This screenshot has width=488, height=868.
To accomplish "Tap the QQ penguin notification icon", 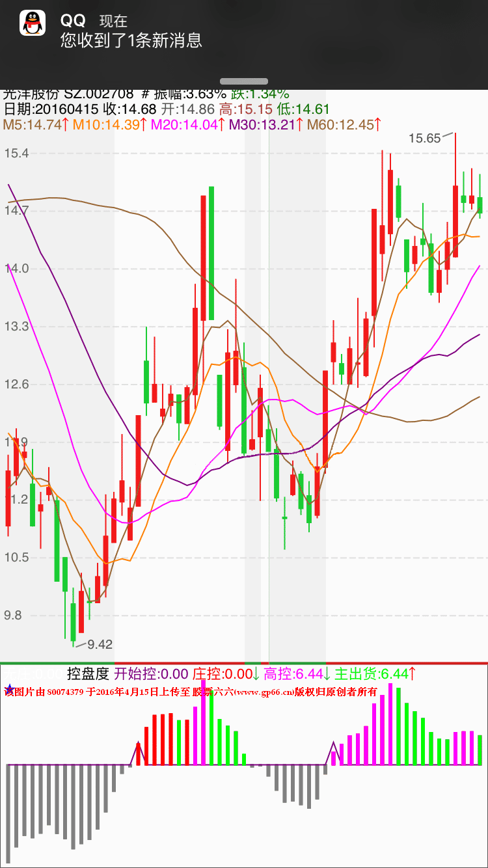I will click(x=32, y=23).
